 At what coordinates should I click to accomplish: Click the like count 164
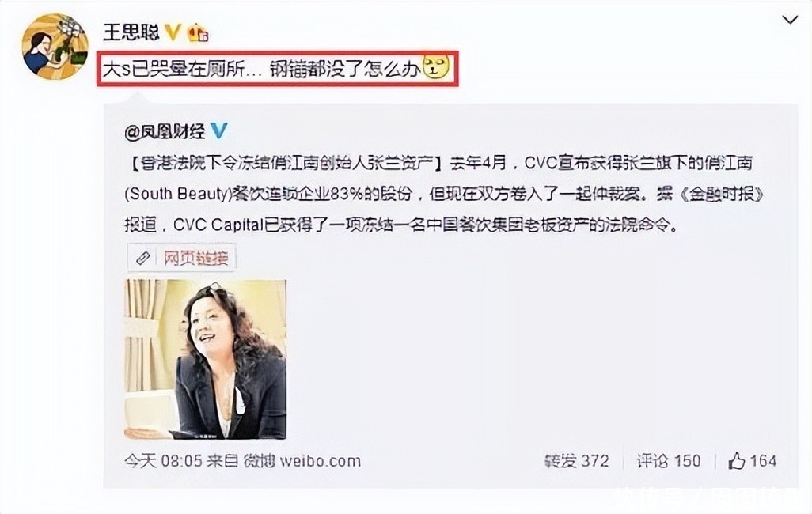pos(763,461)
